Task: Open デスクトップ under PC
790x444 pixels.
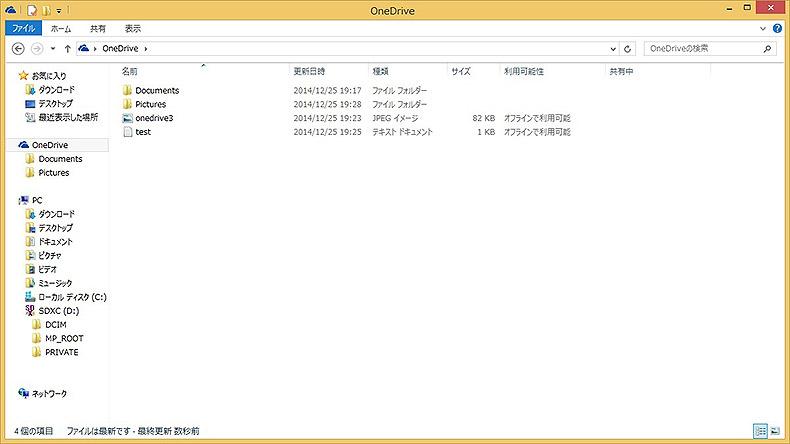Action: [55, 228]
